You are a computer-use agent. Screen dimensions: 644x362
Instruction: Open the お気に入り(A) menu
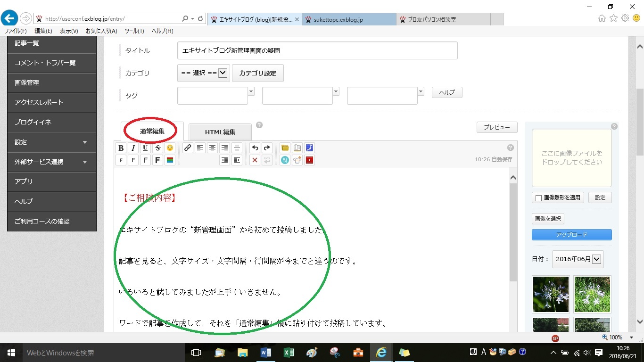[101, 31]
